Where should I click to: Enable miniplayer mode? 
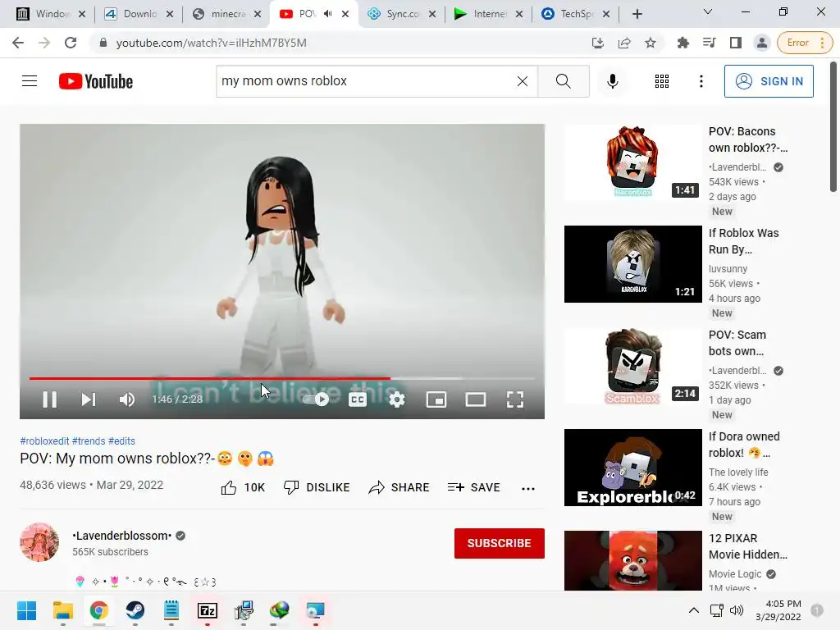point(436,399)
